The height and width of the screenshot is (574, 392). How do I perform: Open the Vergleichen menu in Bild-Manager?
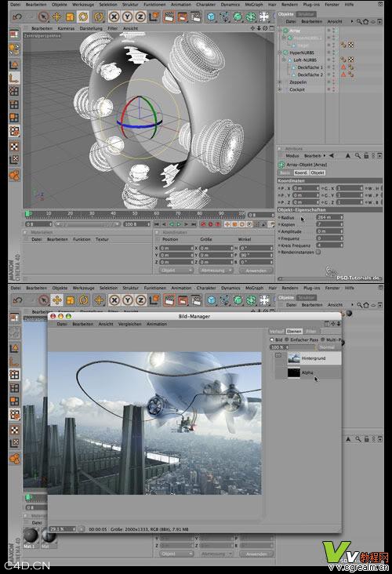(129, 324)
